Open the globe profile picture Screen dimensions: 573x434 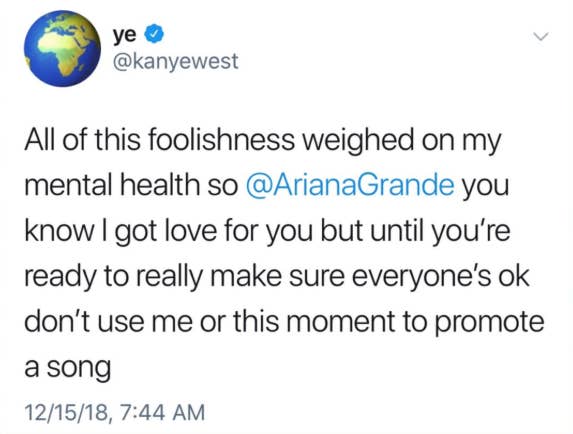pos(62,49)
